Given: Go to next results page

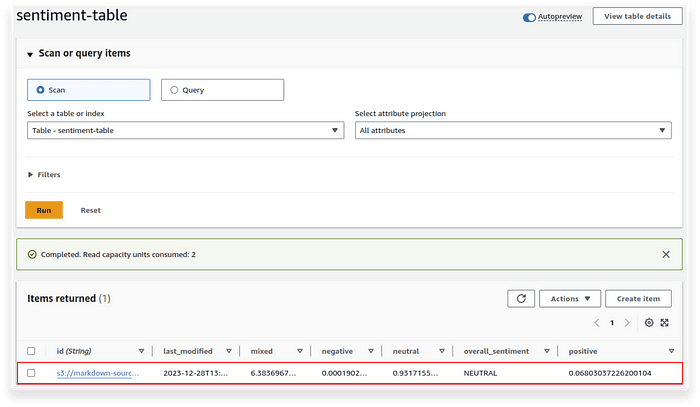Looking at the screenshot, I should coord(627,323).
